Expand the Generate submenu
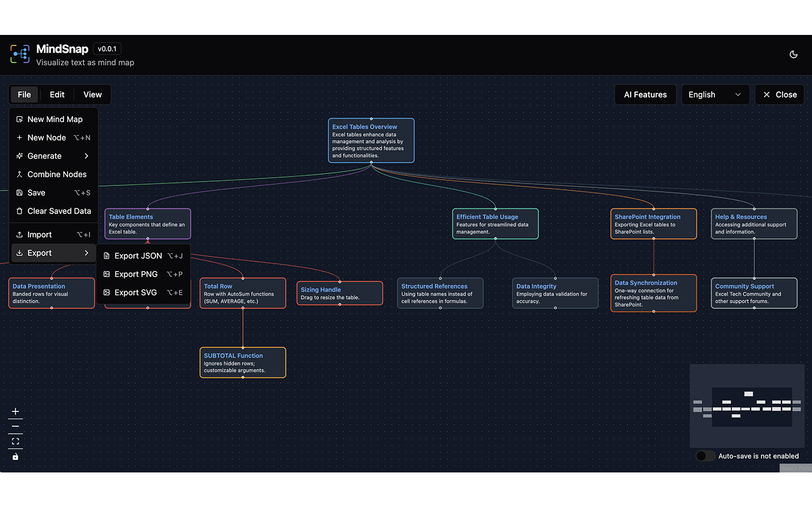 (x=86, y=156)
